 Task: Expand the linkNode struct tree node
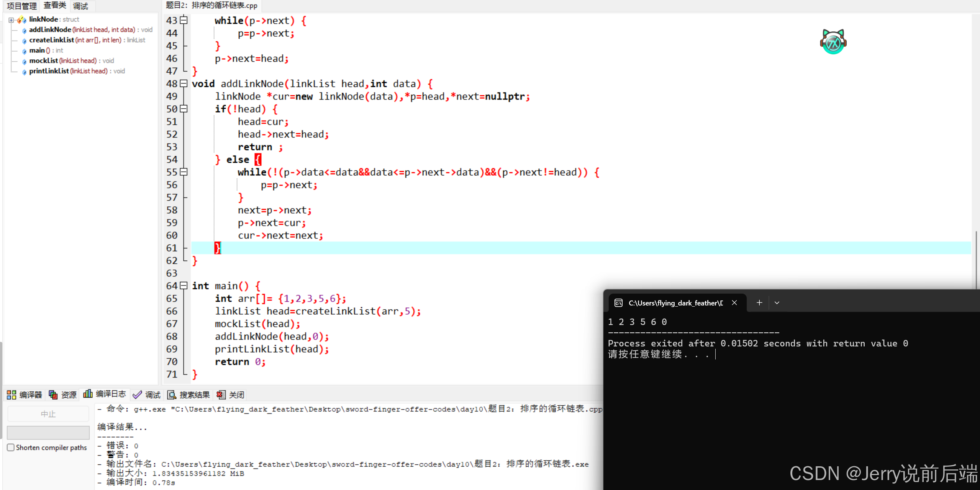click(x=11, y=20)
